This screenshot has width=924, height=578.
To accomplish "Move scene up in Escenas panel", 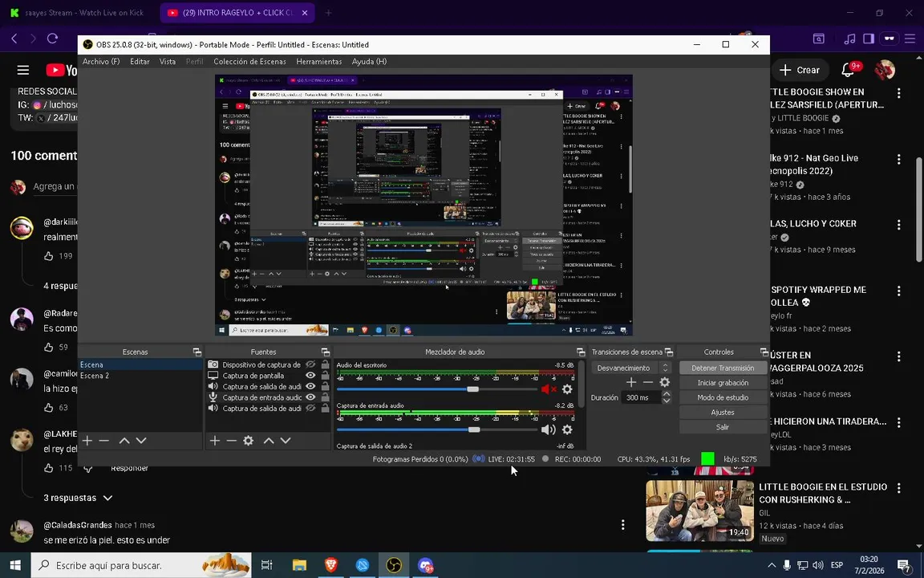I will pyautogui.click(x=124, y=441).
